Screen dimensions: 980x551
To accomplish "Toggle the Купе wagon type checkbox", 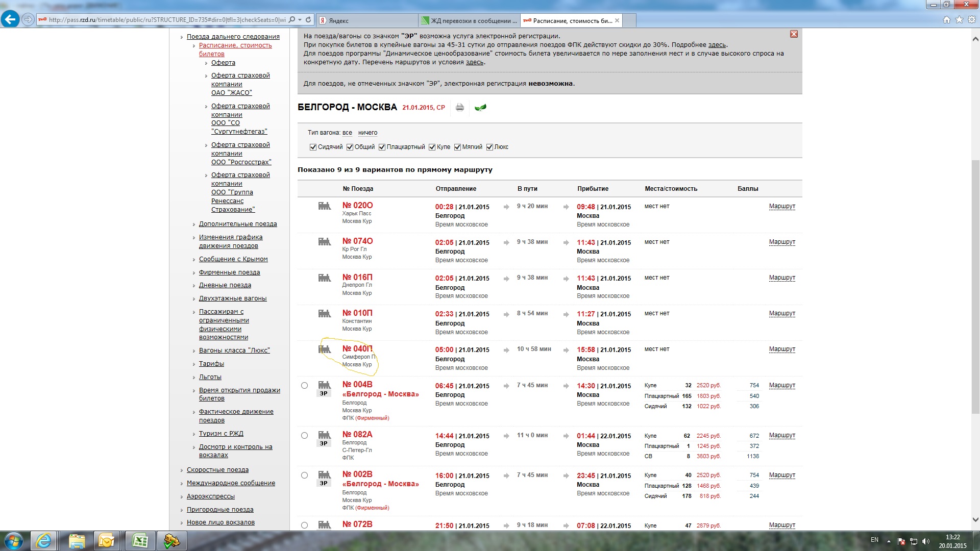I will [432, 147].
